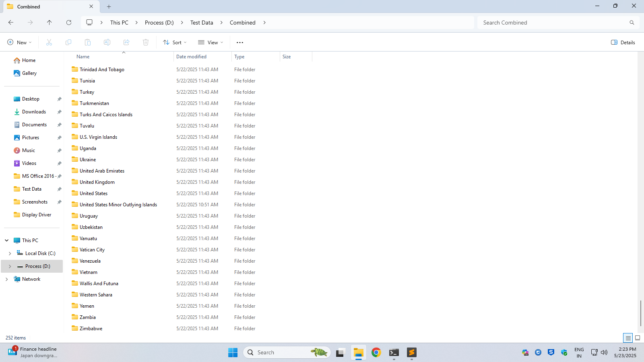This screenshot has width=644, height=362.
Task: Expand Process (D:) tree node
Action: click(x=10, y=266)
